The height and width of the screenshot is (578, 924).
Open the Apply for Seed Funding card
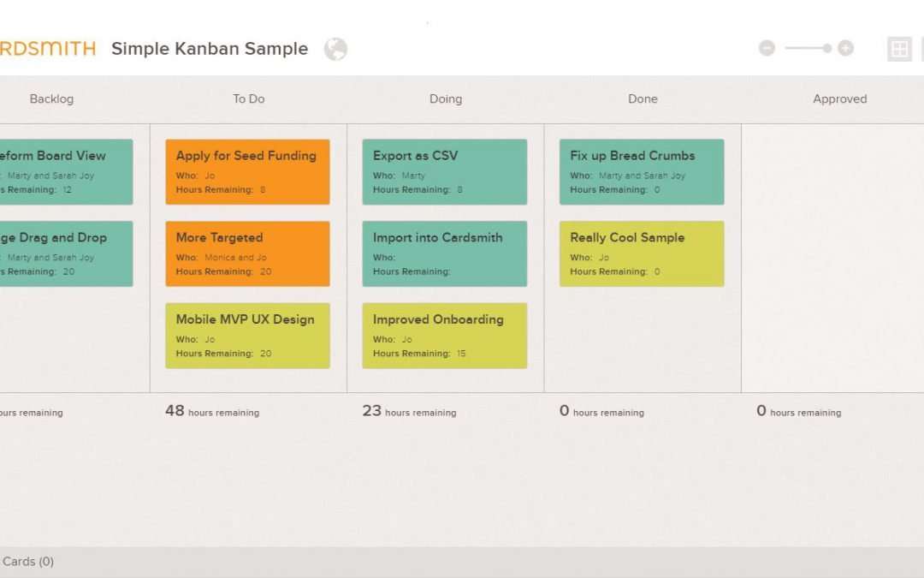point(247,171)
